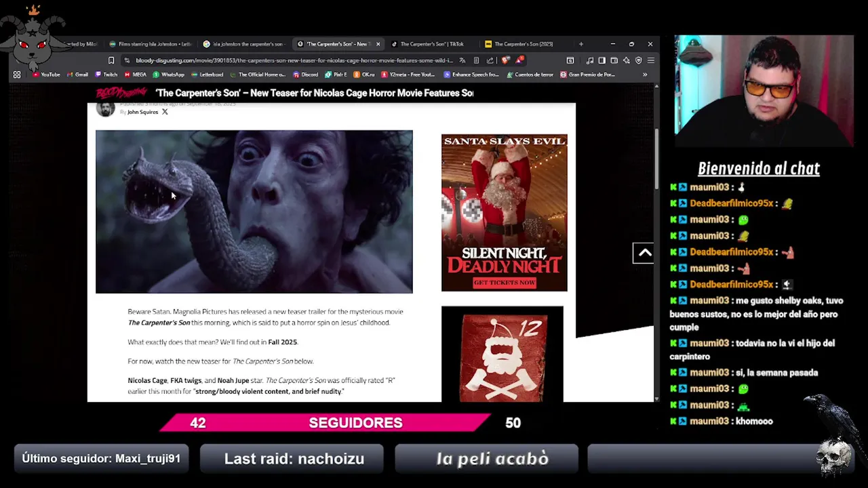This screenshot has height=488, width=868.
Task: Open the Twitch bookmark
Action: [106, 75]
